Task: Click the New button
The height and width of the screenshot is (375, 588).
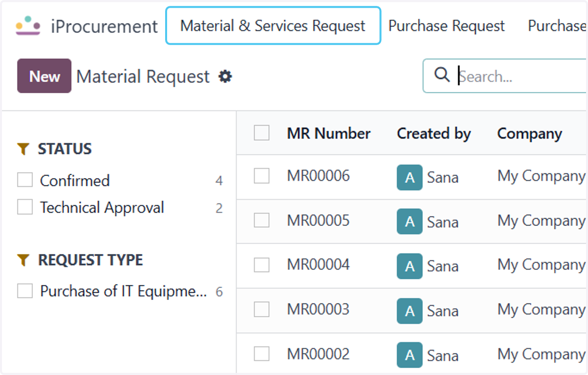Action: tap(45, 76)
